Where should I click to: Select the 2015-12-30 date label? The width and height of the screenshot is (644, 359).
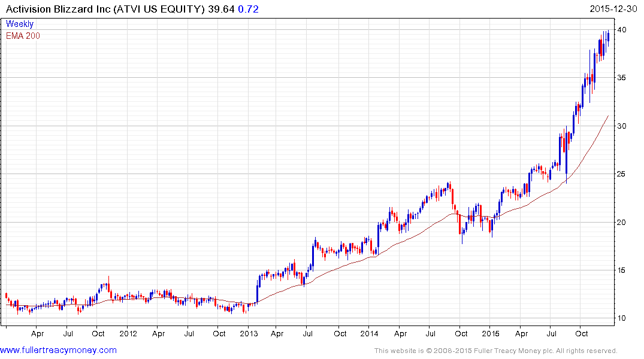pyautogui.click(x=613, y=9)
